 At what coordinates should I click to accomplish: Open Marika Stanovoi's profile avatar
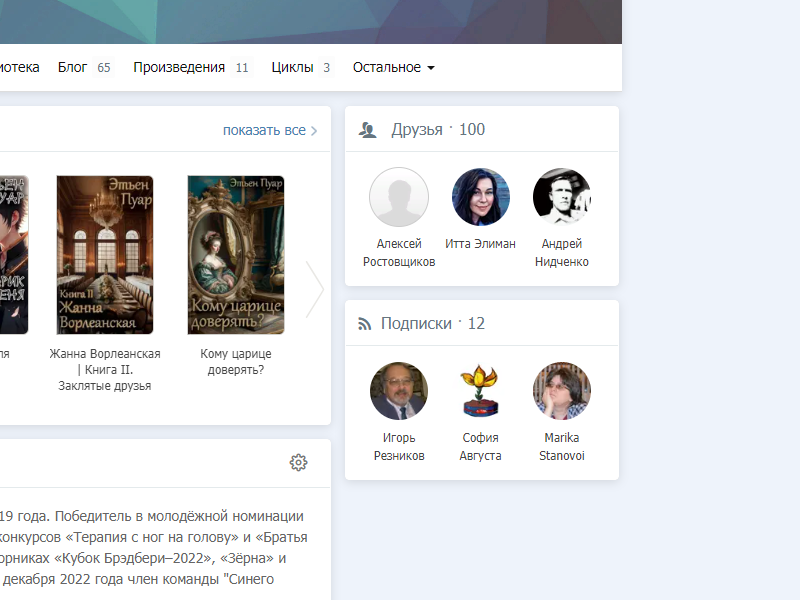[562, 391]
